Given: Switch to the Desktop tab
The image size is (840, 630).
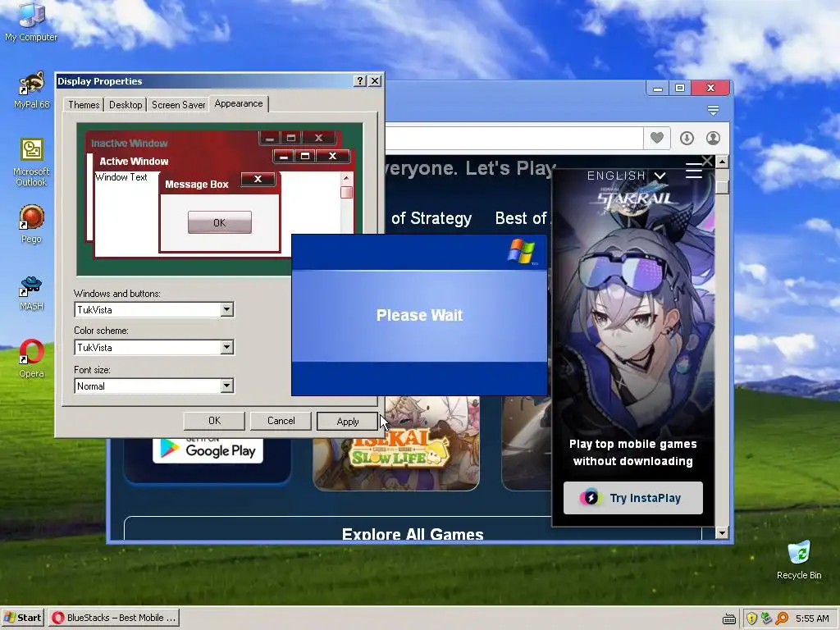Looking at the screenshot, I should point(126,105).
